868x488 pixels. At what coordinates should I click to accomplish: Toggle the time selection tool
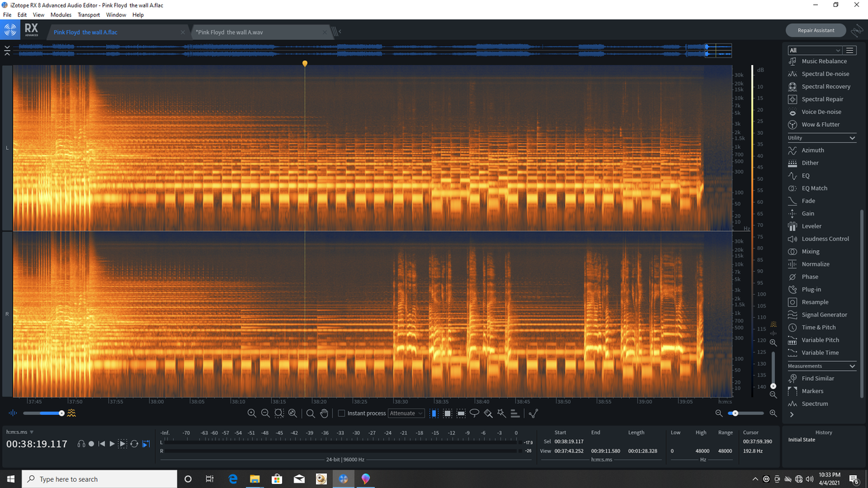pyautogui.click(x=434, y=413)
